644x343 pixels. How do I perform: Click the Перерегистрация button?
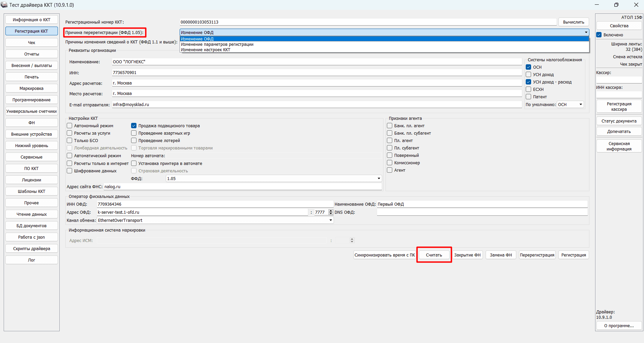pyautogui.click(x=537, y=255)
